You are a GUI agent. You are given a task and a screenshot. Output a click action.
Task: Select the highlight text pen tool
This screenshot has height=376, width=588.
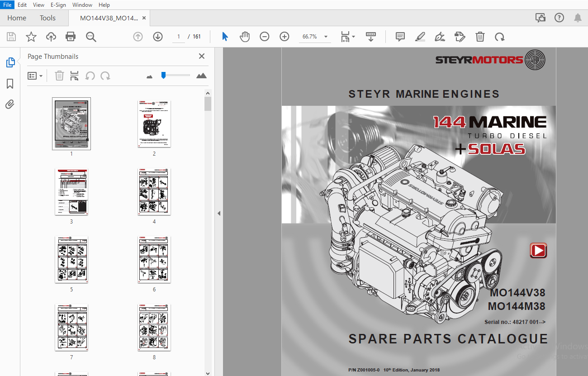(x=420, y=37)
